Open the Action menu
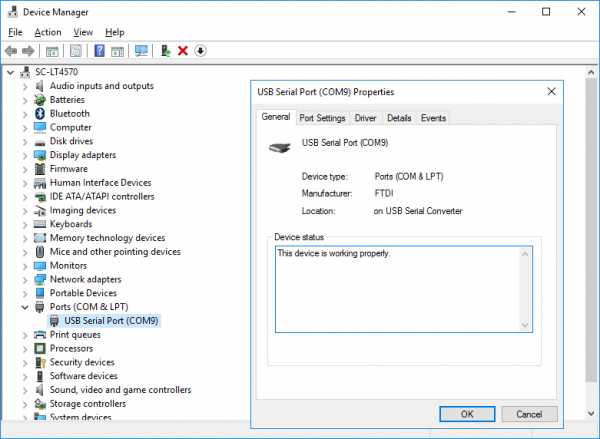This screenshot has height=439, width=600. (x=48, y=33)
